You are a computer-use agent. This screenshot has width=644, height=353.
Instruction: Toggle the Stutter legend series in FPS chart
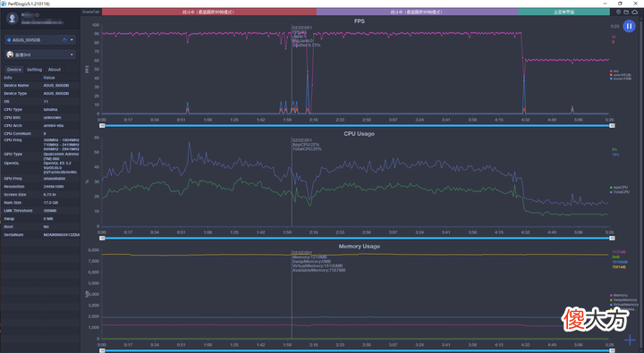tap(621, 79)
